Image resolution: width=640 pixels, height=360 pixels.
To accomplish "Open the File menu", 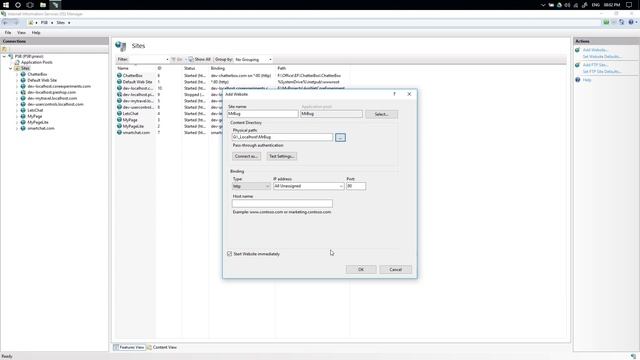I will pos(8,33).
